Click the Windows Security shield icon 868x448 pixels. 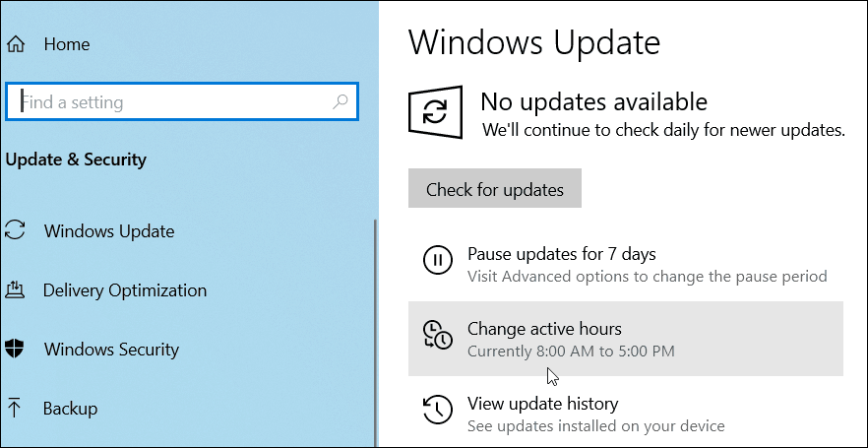[15, 349]
